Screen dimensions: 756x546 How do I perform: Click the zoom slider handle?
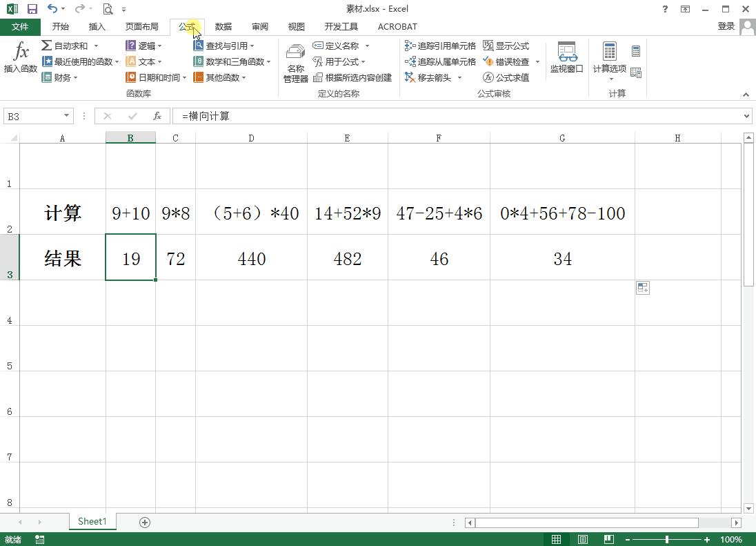(x=667, y=539)
